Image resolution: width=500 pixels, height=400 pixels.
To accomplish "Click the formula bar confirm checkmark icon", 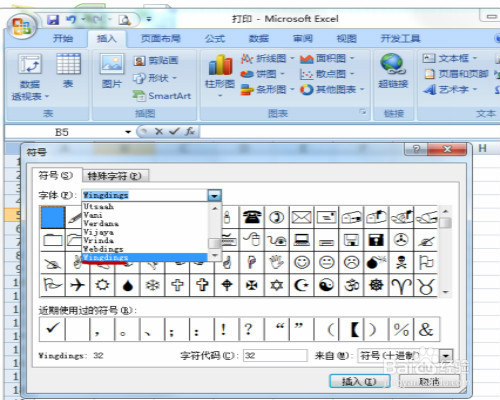I will click(x=174, y=132).
